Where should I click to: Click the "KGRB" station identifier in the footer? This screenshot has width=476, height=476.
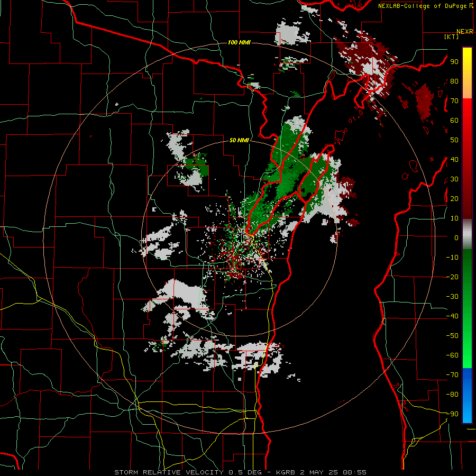pos(286,472)
